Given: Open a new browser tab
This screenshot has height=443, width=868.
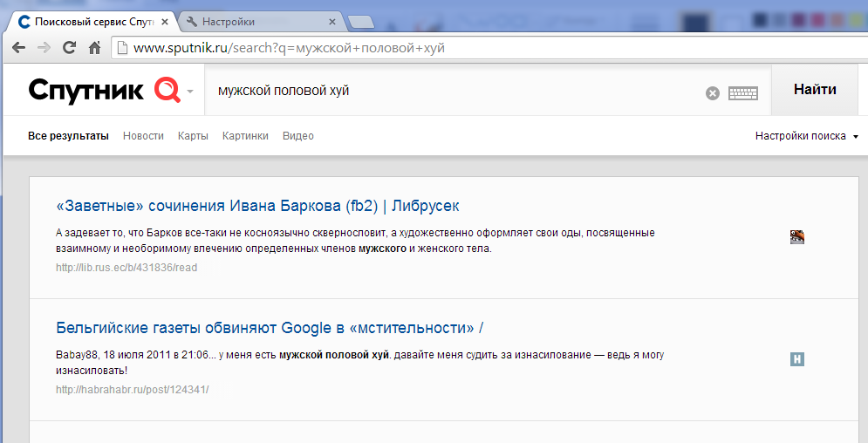Looking at the screenshot, I should pos(361,23).
